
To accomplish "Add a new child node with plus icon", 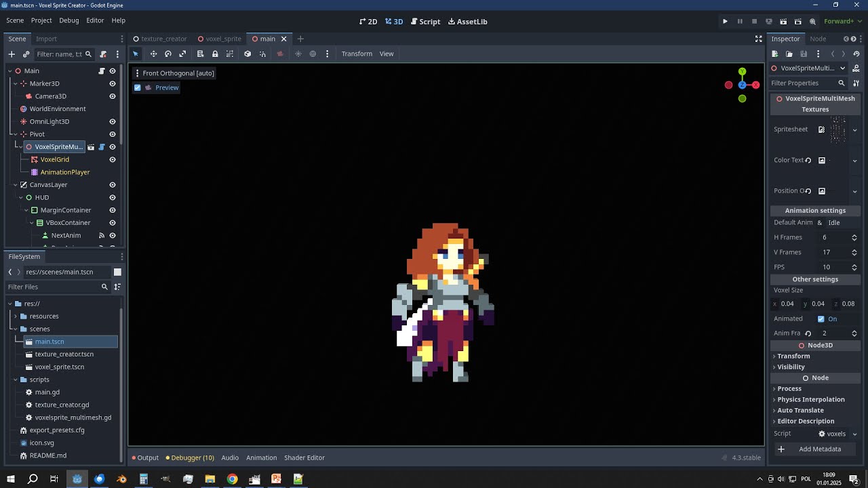I will (12, 54).
